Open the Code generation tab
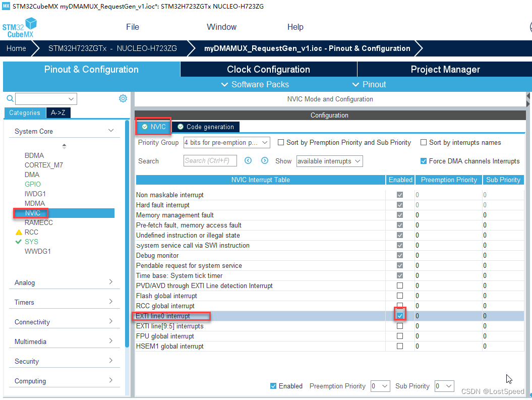532x400 pixels. pos(206,127)
